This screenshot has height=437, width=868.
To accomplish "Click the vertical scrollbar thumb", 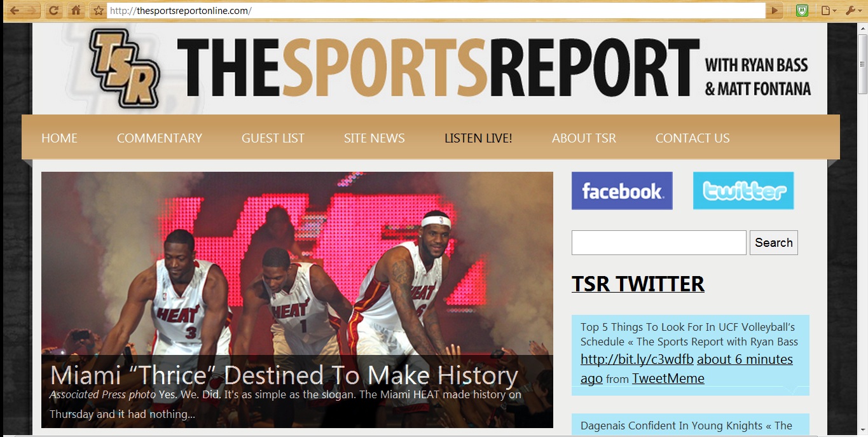I will coord(863,63).
